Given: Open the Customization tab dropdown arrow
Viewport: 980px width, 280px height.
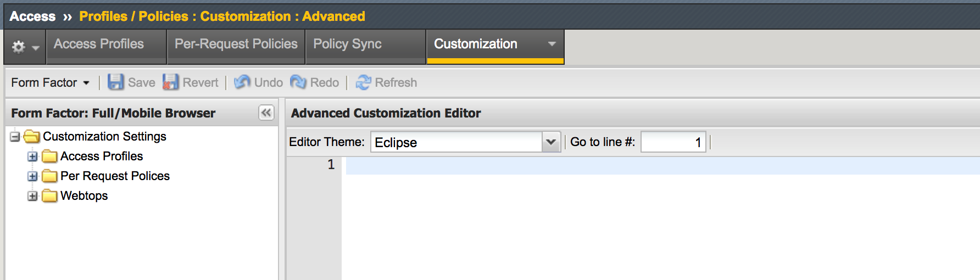Looking at the screenshot, I should pos(552,44).
